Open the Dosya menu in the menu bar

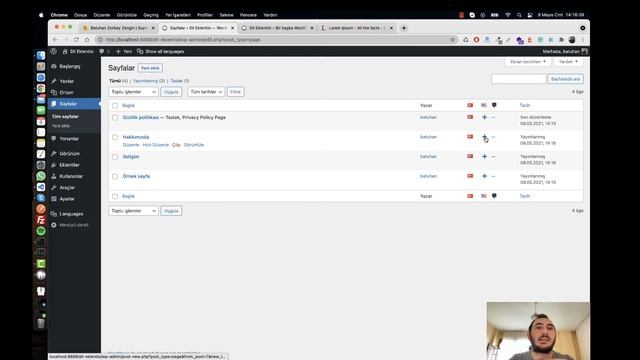(81, 15)
